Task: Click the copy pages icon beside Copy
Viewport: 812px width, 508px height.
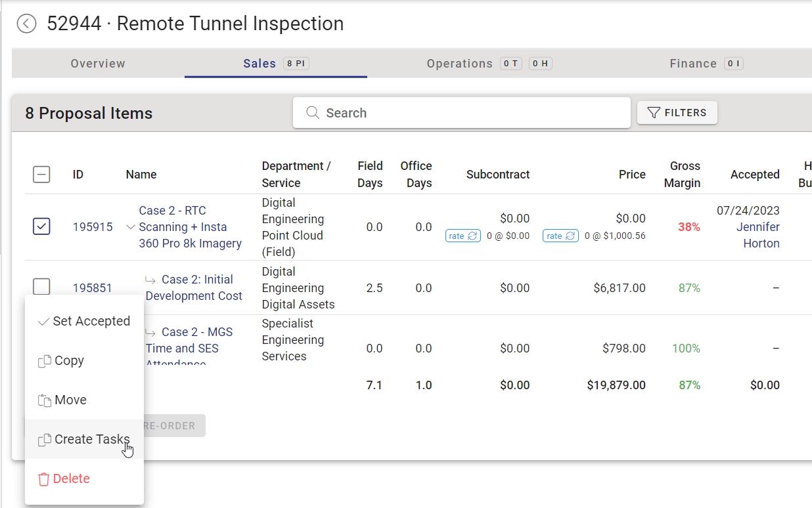Action: coord(45,360)
